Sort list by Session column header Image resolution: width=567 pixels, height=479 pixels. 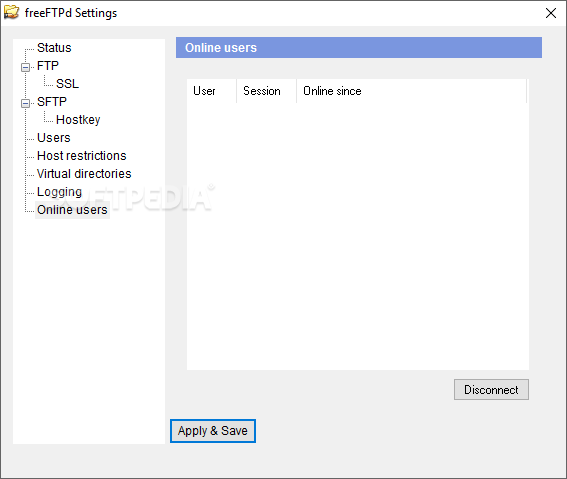pos(267,91)
